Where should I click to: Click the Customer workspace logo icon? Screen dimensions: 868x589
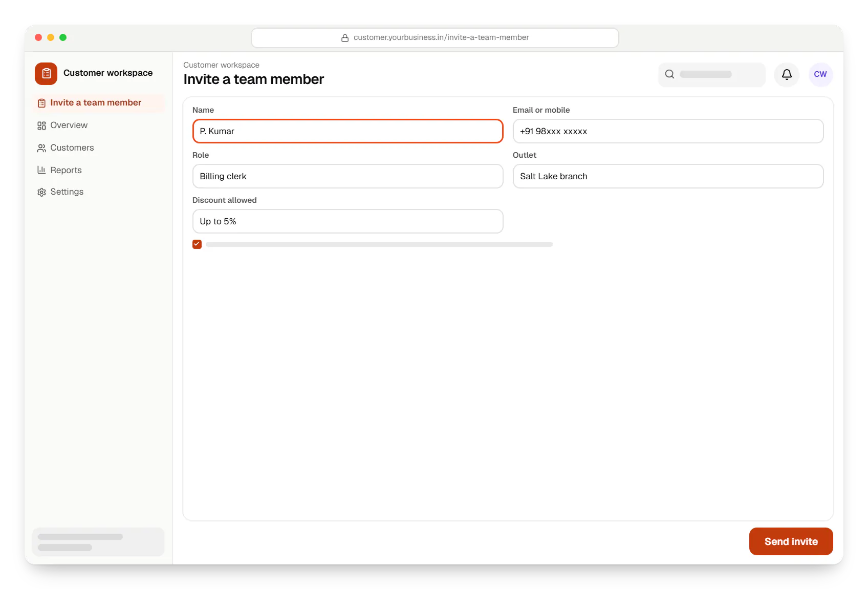coord(46,73)
